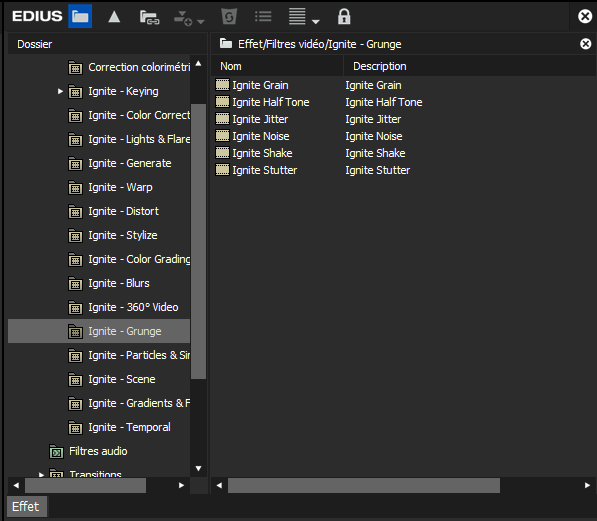Open the Ignite - Particles folder

(x=139, y=355)
